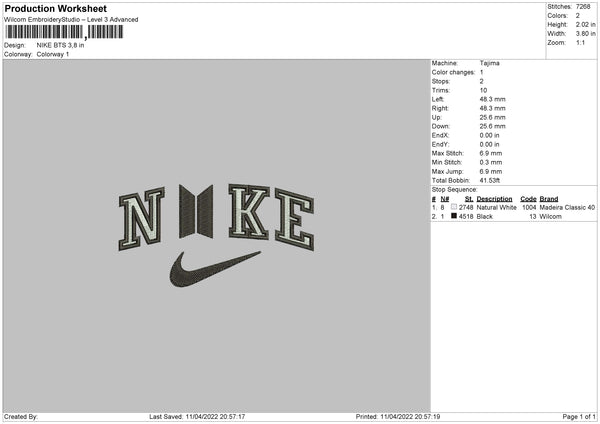
Task: Click the Stitches count 7268
Action: (583, 7)
